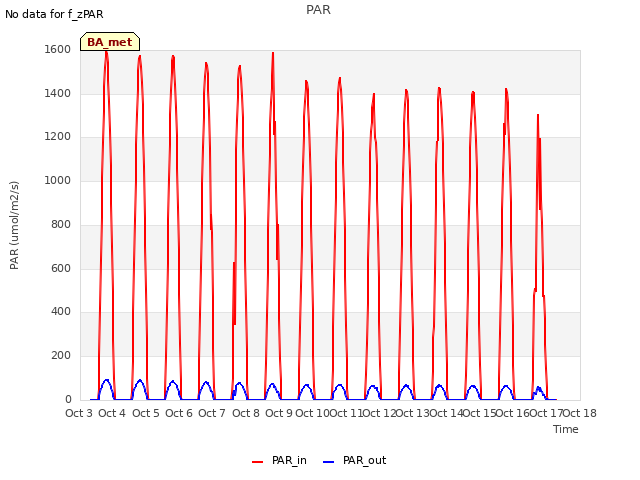The image size is (640, 480).
Task: Click the Oct 9 PAR_in spike peak
Action: point(273,53)
